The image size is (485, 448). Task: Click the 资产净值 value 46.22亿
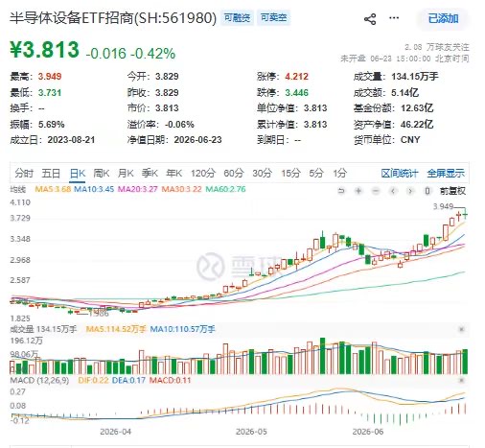coord(417,124)
